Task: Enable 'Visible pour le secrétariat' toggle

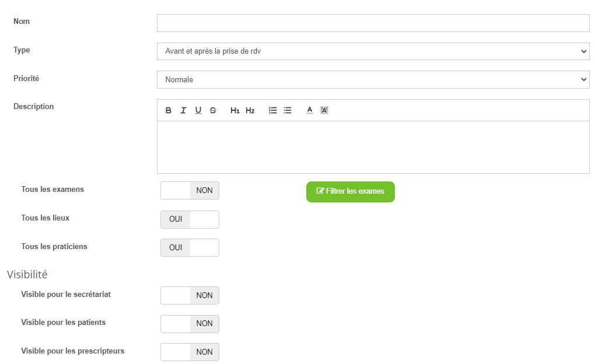Action: click(x=190, y=295)
